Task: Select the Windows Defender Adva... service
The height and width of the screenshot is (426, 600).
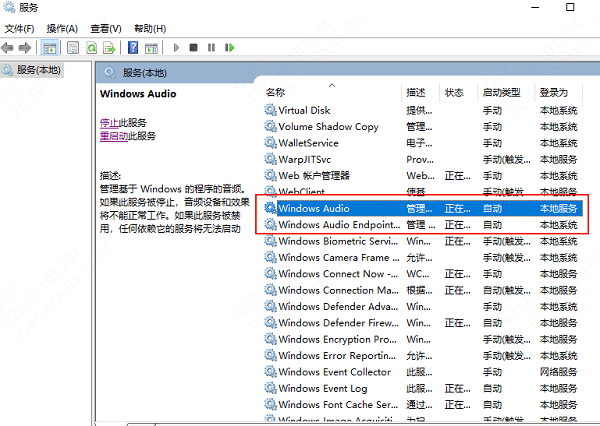Action: pyautogui.click(x=338, y=307)
